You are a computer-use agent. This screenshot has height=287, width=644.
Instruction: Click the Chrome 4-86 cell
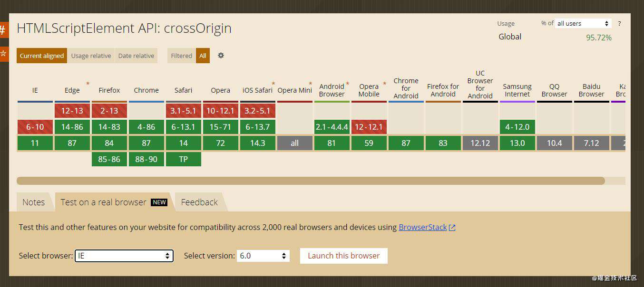[x=146, y=127]
